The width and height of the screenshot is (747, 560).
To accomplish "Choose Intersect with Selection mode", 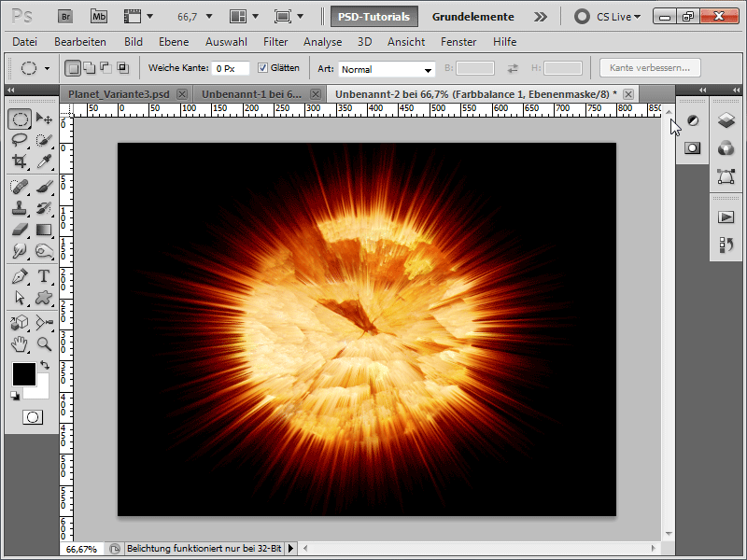I will click(122, 68).
